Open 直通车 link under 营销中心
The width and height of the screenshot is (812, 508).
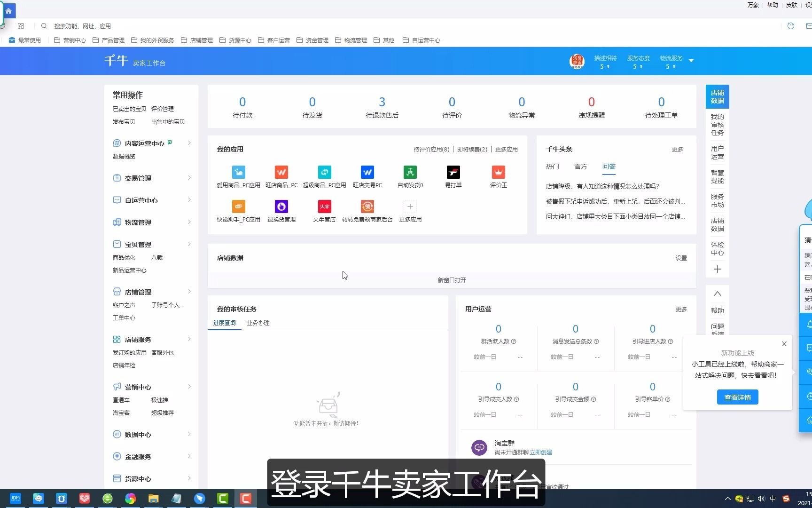pyautogui.click(x=121, y=400)
